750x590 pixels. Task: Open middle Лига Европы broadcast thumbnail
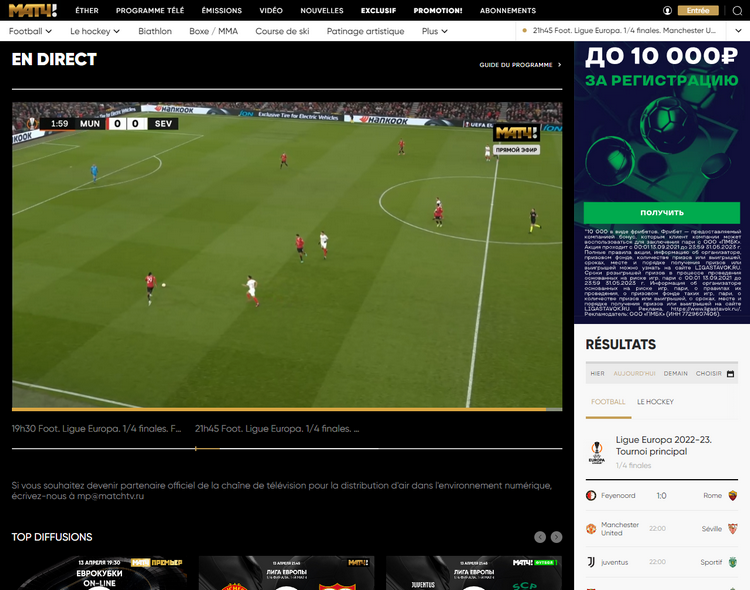click(x=287, y=573)
